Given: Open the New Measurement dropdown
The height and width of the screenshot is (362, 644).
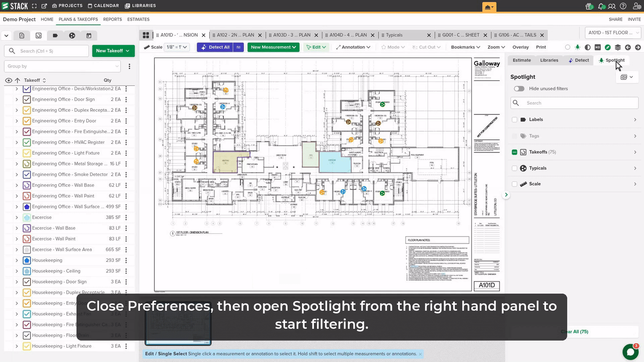Looking at the screenshot, I should (273, 47).
